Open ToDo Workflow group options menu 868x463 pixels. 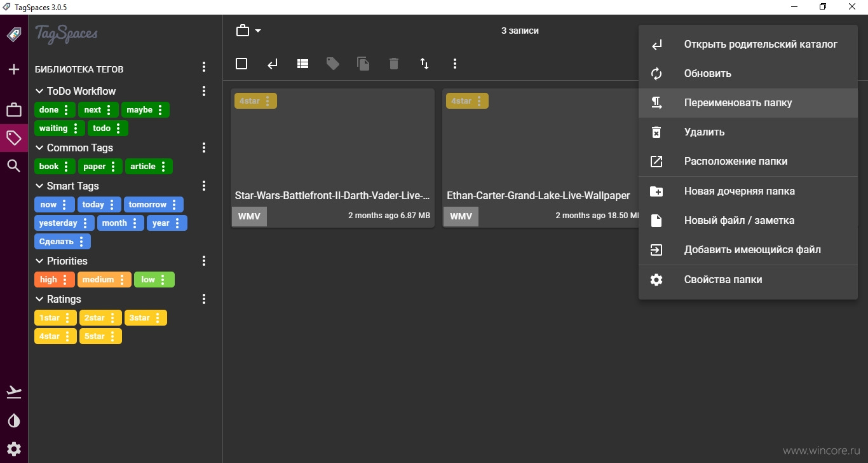[x=204, y=91]
